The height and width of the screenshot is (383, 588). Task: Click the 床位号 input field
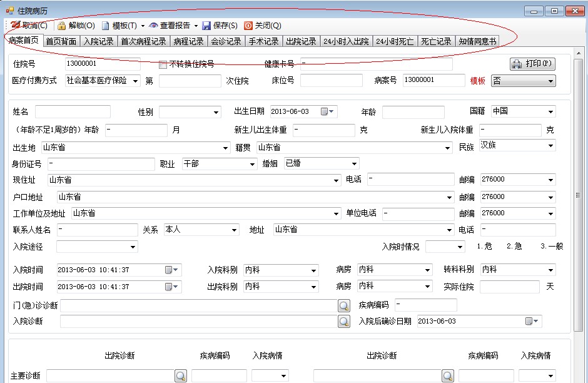332,81
